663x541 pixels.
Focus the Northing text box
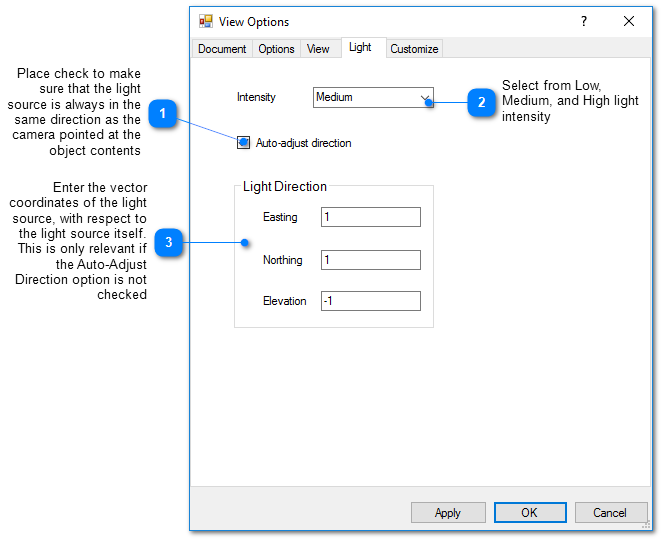coord(370,260)
